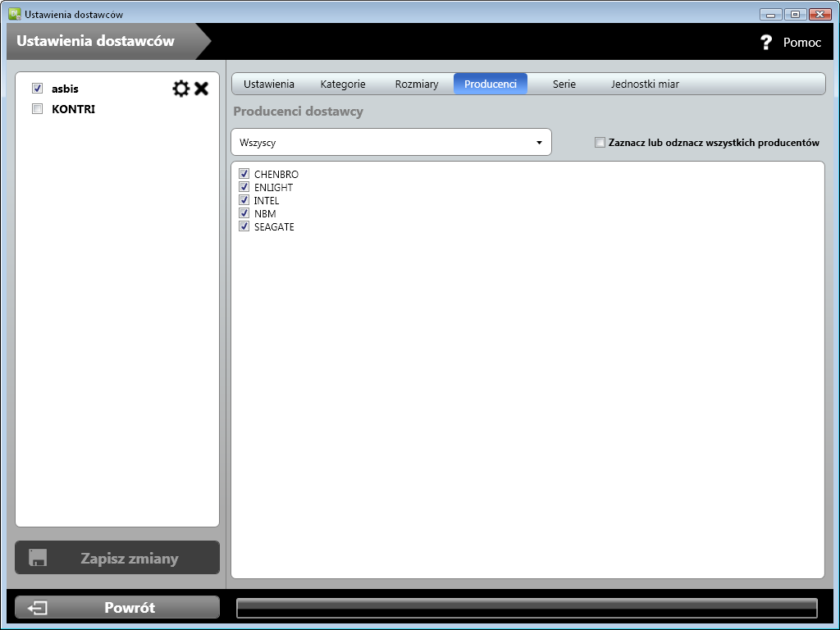Switch to the Ustawienia tab
Image resolution: width=840 pixels, height=630 pixels.
pos(269,84)
